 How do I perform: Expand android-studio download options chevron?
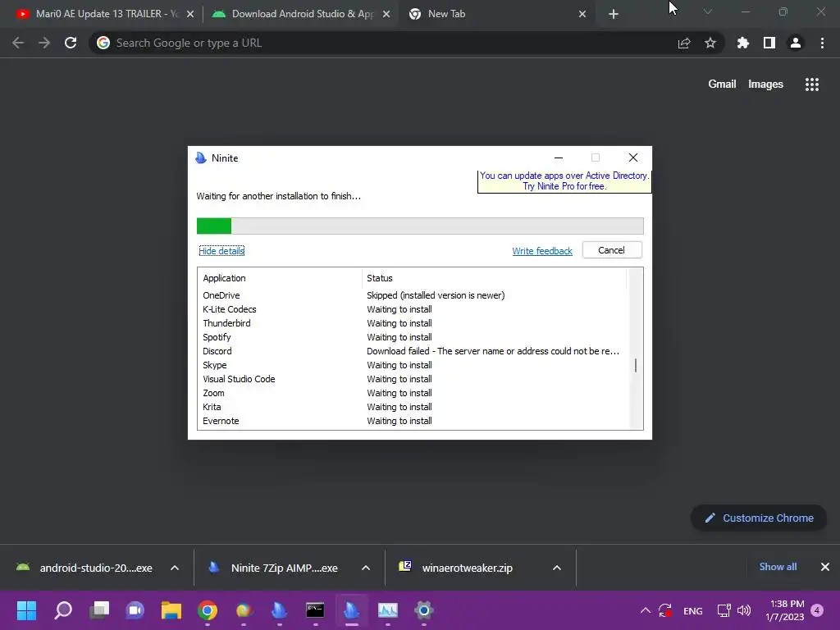coord(175,568)
